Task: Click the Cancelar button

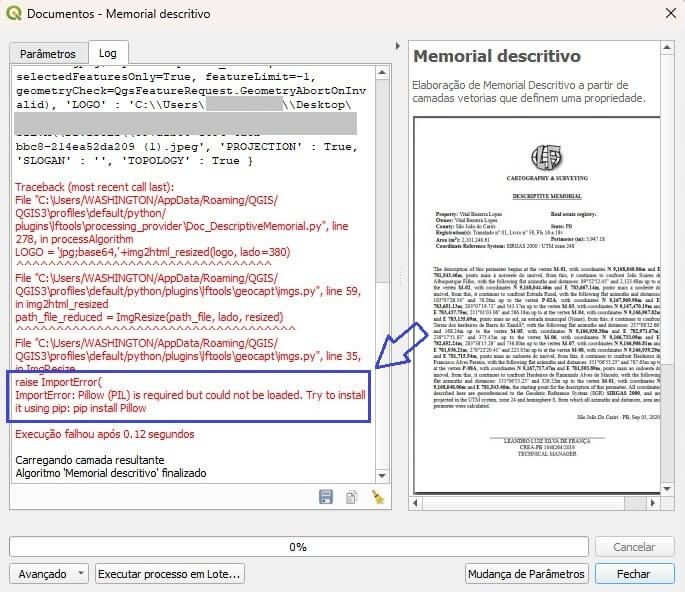Action: click(634, 547)
